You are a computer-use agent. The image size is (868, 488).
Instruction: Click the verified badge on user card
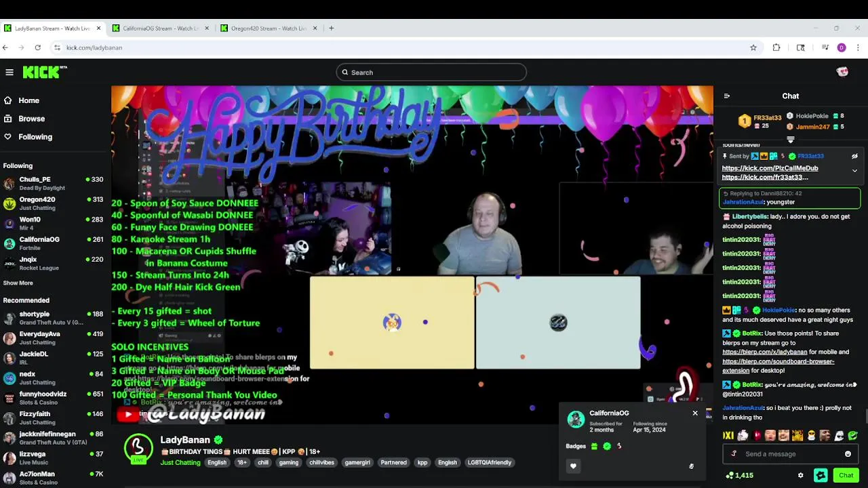[x=607, y=446]
